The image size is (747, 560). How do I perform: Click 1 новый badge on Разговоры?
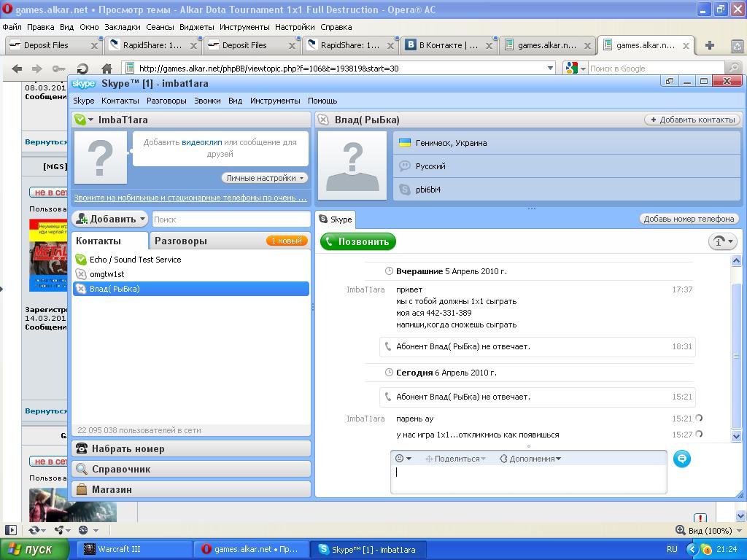(x=287, y=241)
